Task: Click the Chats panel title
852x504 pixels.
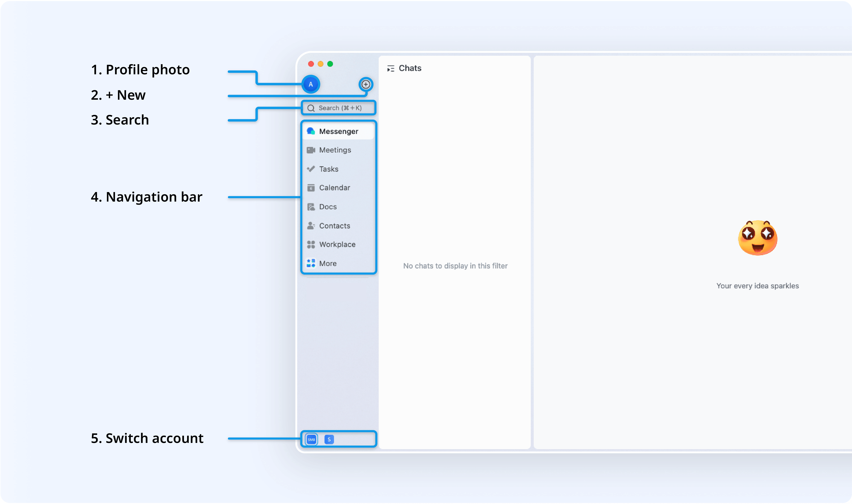Action: 410,68
